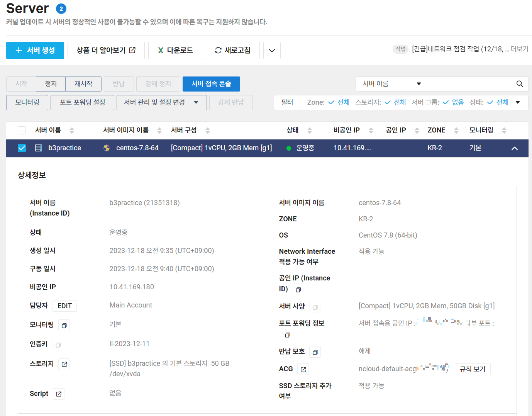Copy the 모니터링 monitoring setting
Screen dimensions: 532x416
pyautogui.click(x=64, y=325)
